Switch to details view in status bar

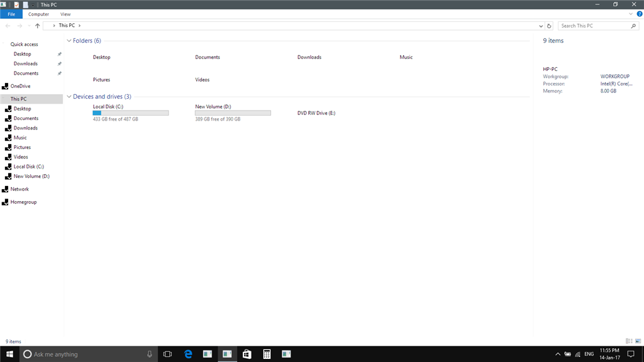pyautogui.click(x=629, y=341)
